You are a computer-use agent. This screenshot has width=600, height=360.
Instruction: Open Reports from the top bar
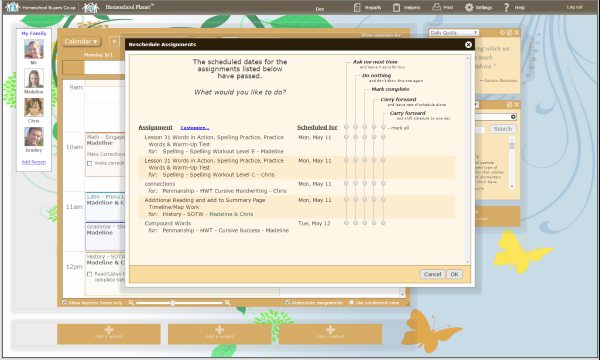367,7
